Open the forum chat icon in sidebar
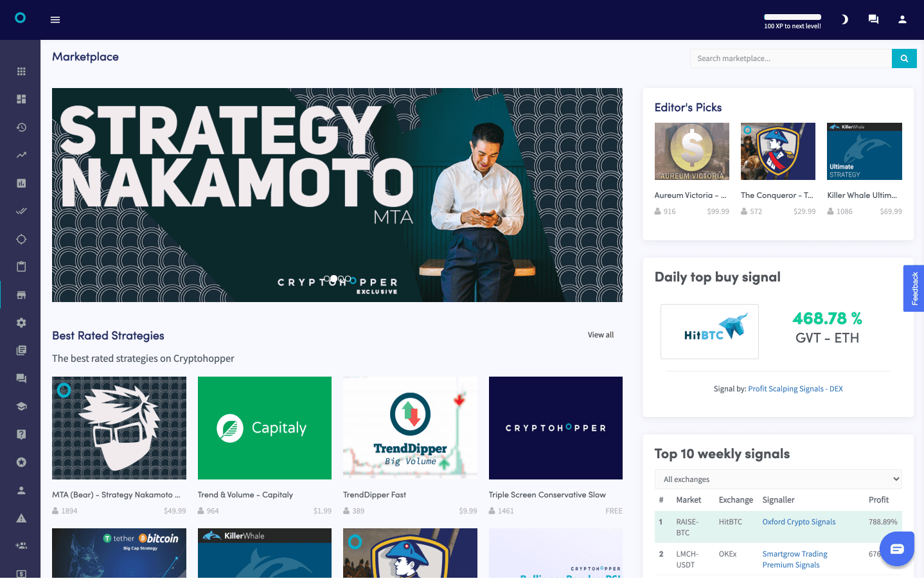This screenshot has width=924, height=581. [x=21, y=379]
